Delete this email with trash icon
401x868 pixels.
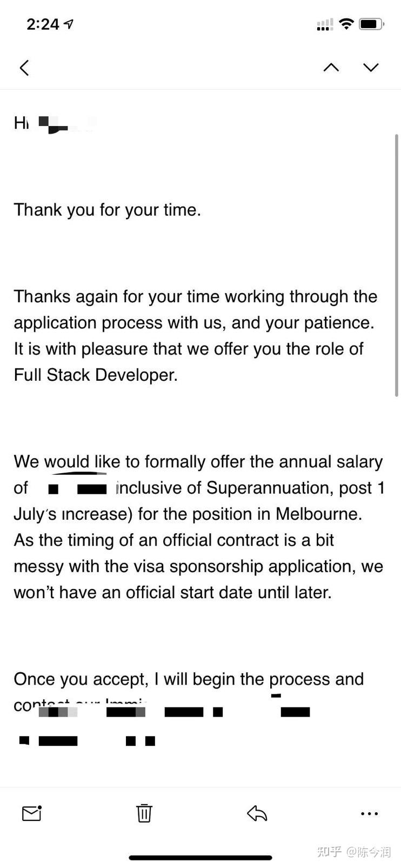pos(144,813)
